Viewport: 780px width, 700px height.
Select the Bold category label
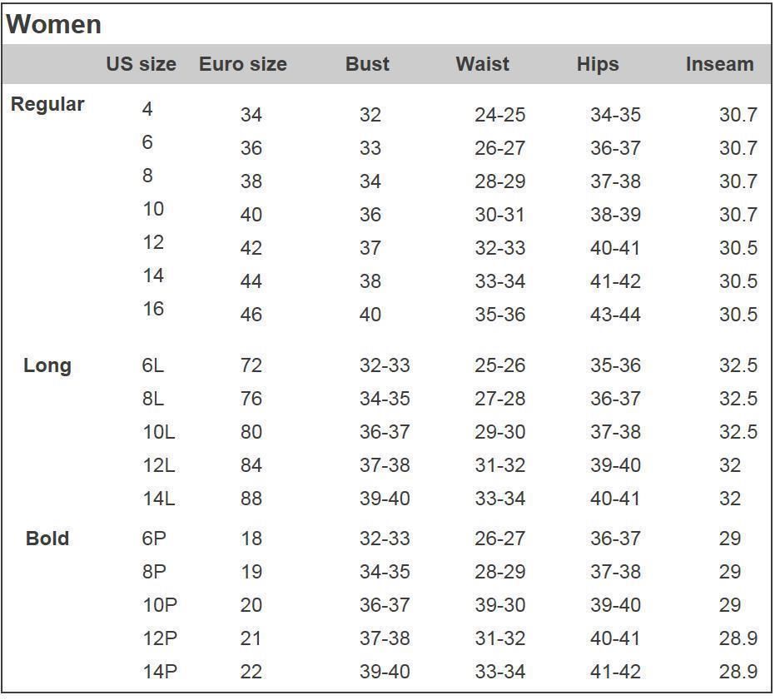tap(47, 539)
